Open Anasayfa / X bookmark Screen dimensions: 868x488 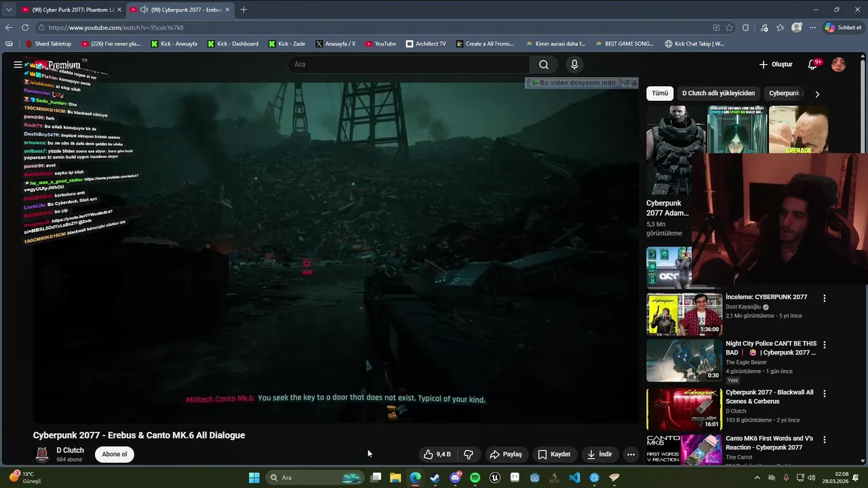click(335, 43)
